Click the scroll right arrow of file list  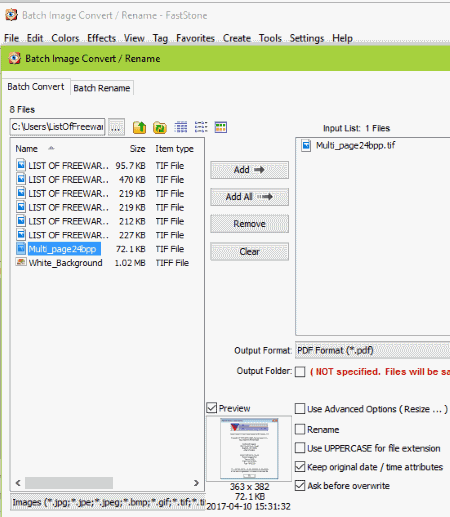click(x=196, y=483)
